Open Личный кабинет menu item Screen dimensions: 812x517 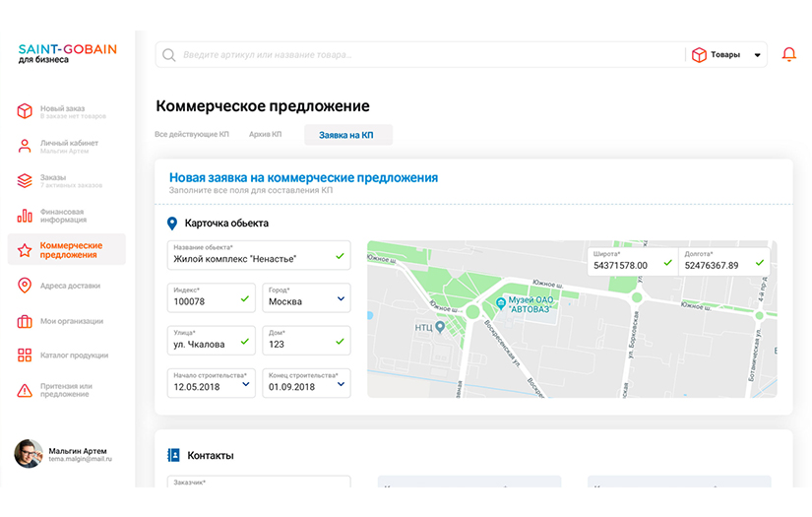tap(66, 146)
